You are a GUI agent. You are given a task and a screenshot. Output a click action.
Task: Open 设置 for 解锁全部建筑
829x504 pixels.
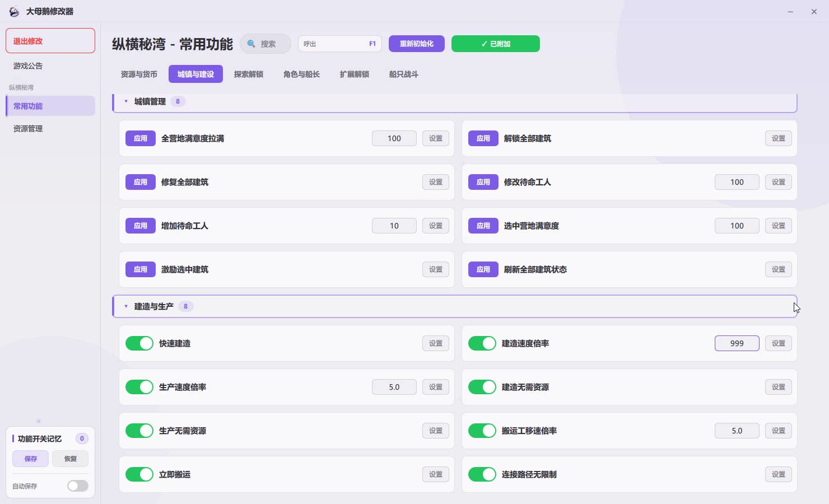coord(779,138)
